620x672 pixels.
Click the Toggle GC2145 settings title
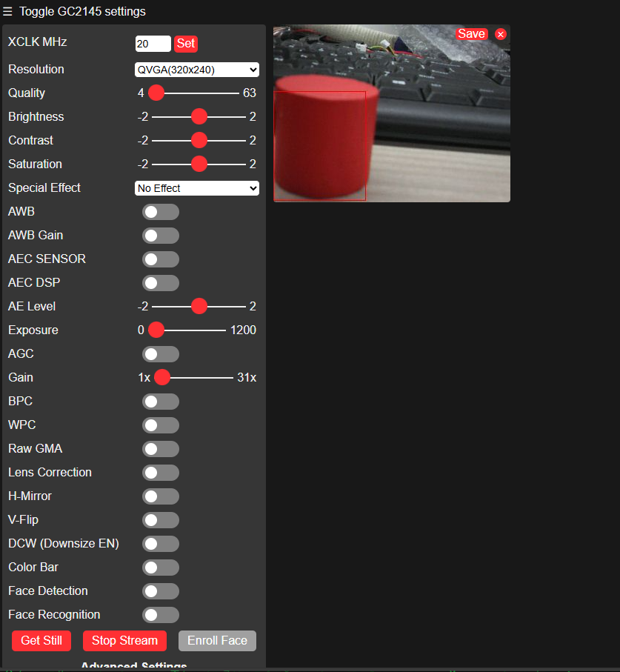pyautogui.click(x=82, y=11)
